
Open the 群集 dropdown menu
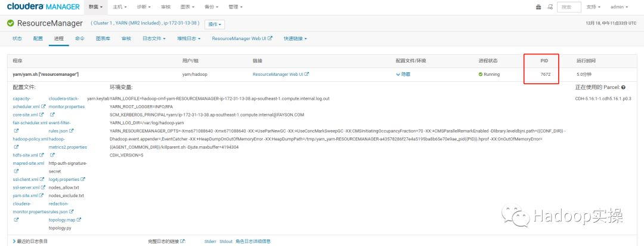(95, 7)
